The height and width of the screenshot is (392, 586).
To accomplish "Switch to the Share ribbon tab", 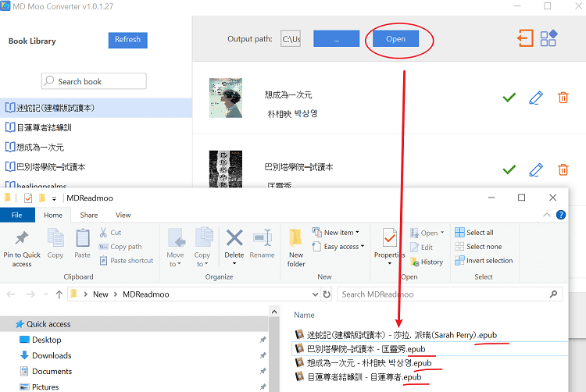I will coord(89,215).
